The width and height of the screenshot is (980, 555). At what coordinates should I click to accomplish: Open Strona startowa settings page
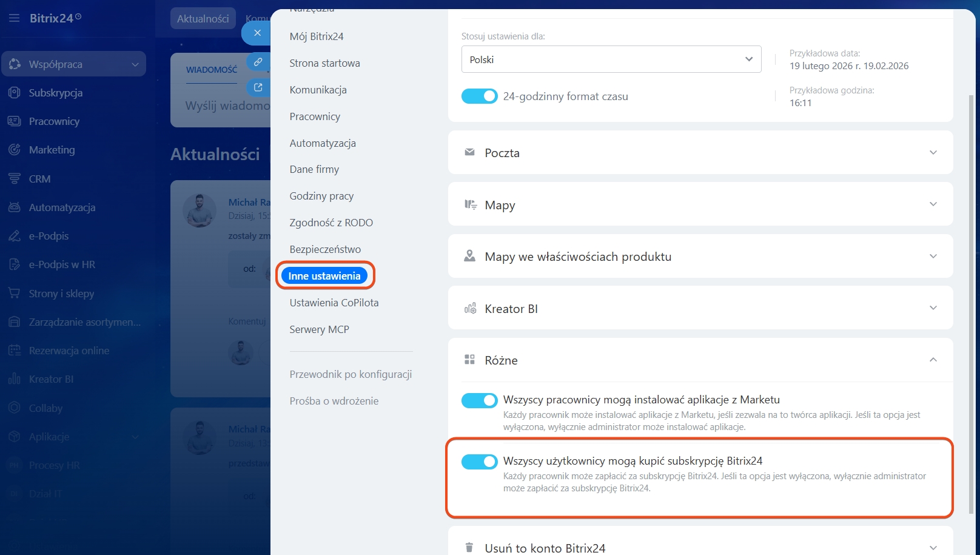tap(325, 63)
